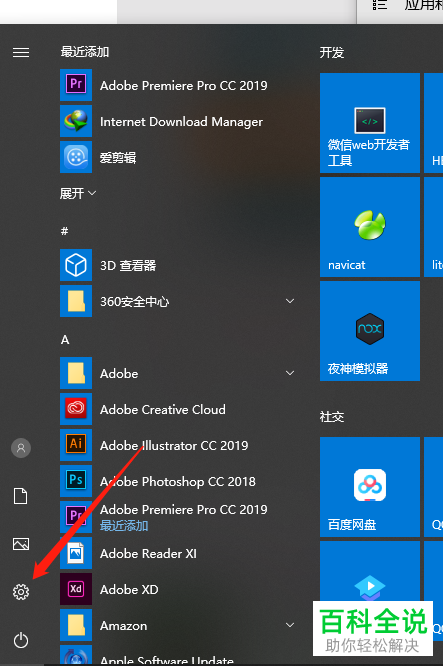Open the hamburger menu at the top of Start
This screenshot has height=666, width=443.
(21, 52)
